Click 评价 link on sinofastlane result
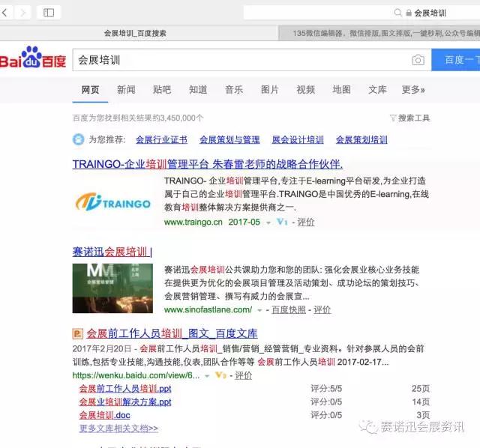480x448 pixels. click(322, 309)
